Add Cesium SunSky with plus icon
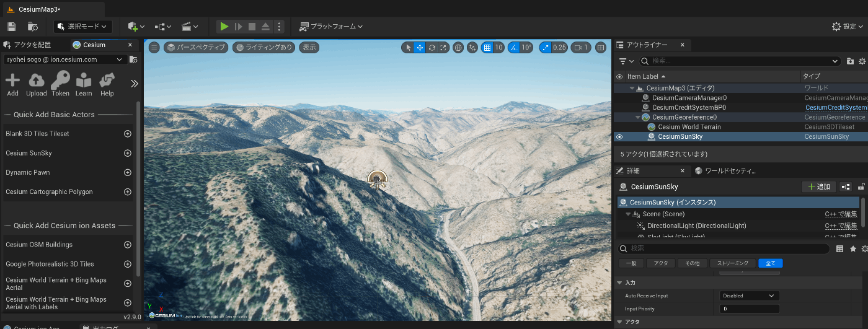Screen dimensions: 868x329 (128, 153)
